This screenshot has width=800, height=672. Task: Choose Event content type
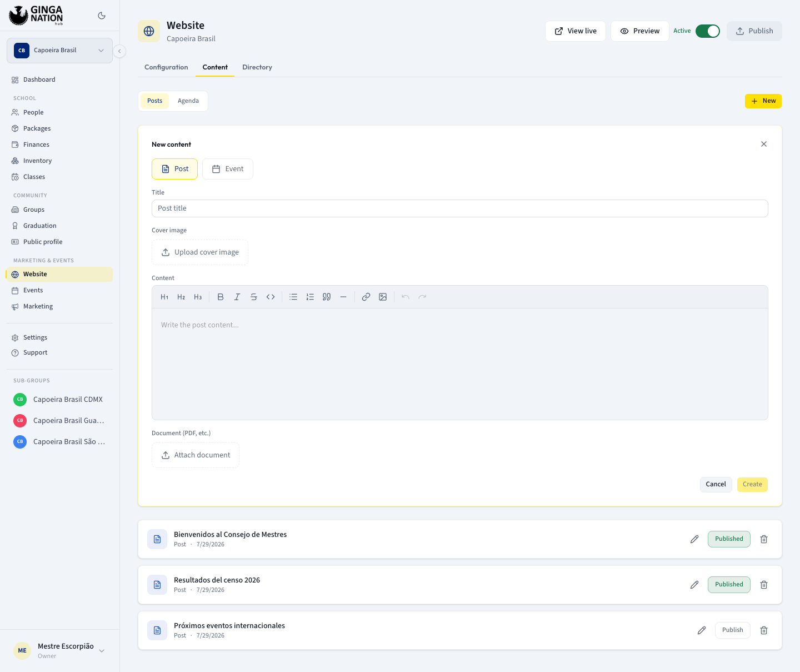click(x=228, y=169)
